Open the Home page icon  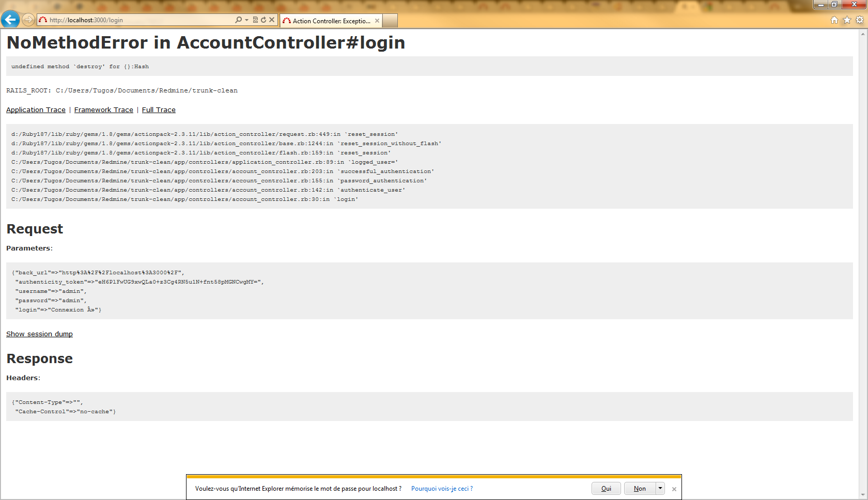click(x=834, y=20)
